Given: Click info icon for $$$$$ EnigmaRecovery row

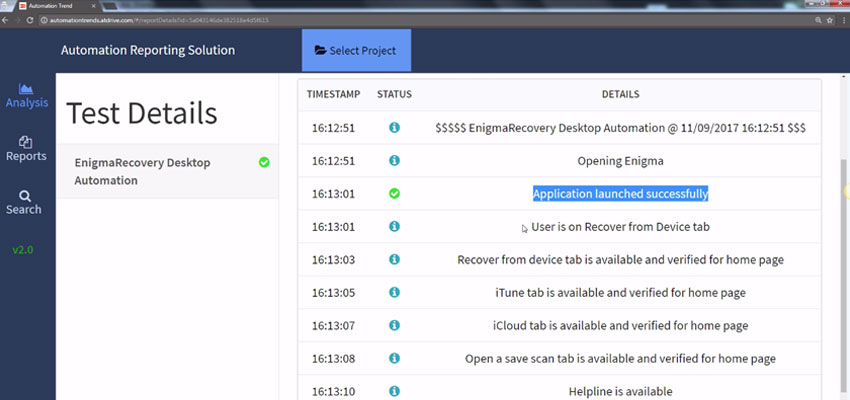Looking at the screenshot, I should (395, 127).
